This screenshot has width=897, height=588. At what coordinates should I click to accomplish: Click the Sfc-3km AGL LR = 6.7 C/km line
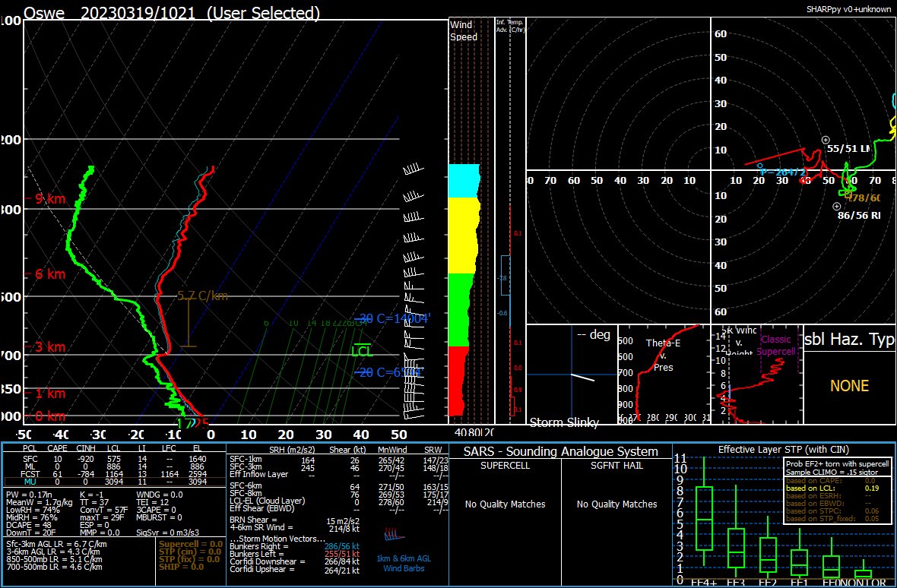coord(56,544)
